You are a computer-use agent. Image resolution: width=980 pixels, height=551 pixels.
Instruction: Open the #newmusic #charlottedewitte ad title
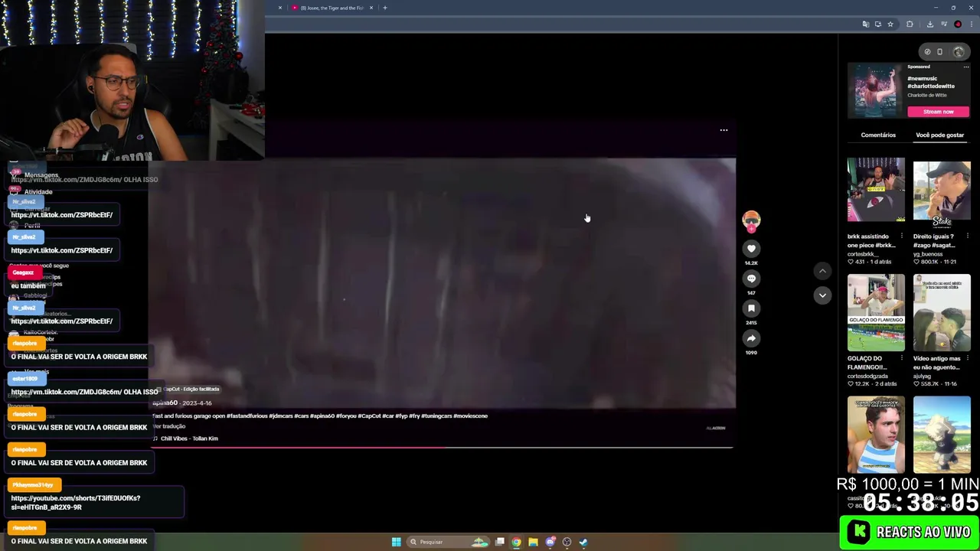[931, 82]
